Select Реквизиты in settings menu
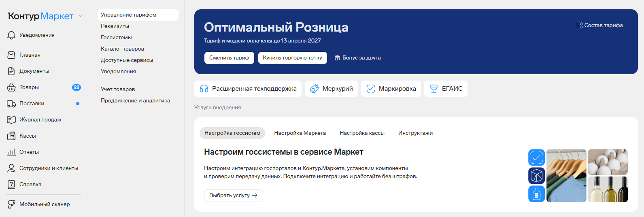Viewport: 644px width, 217px height. (115, 26)
